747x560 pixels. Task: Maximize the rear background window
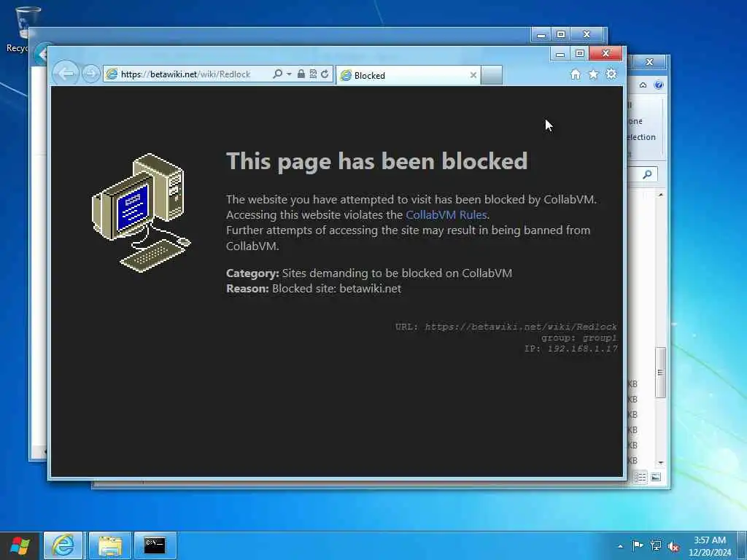point(561,34)
